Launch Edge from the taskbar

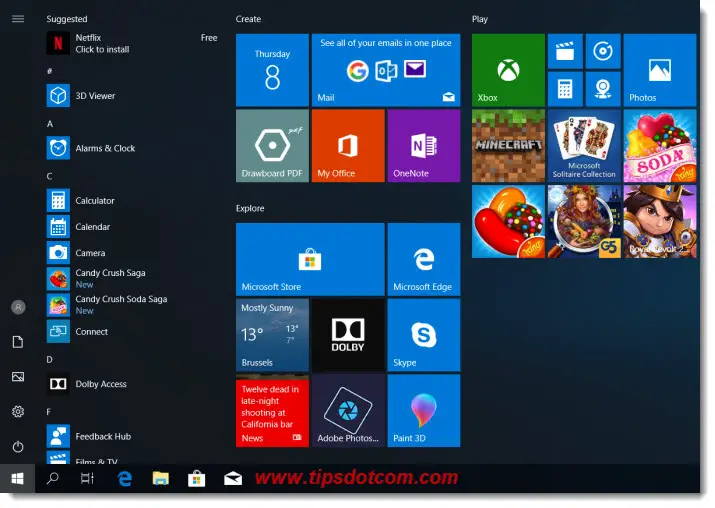pyautogui.click(x=124, y=478)
